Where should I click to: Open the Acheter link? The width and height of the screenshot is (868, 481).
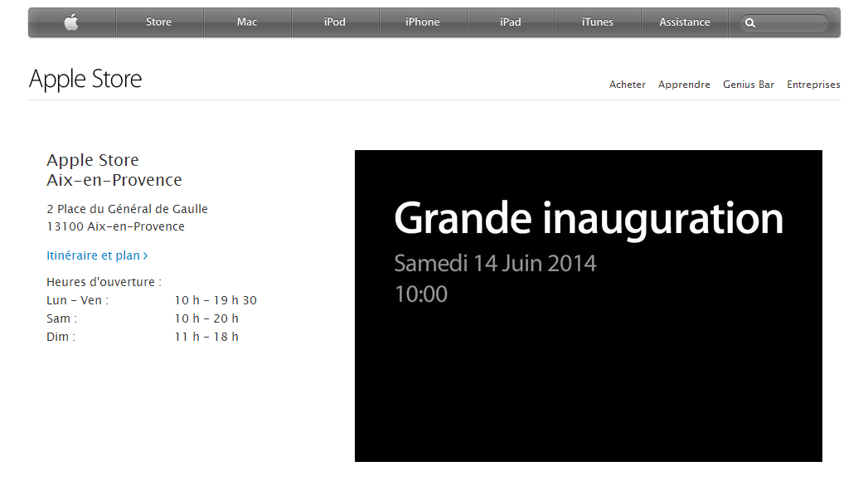[x=628, y=85]
